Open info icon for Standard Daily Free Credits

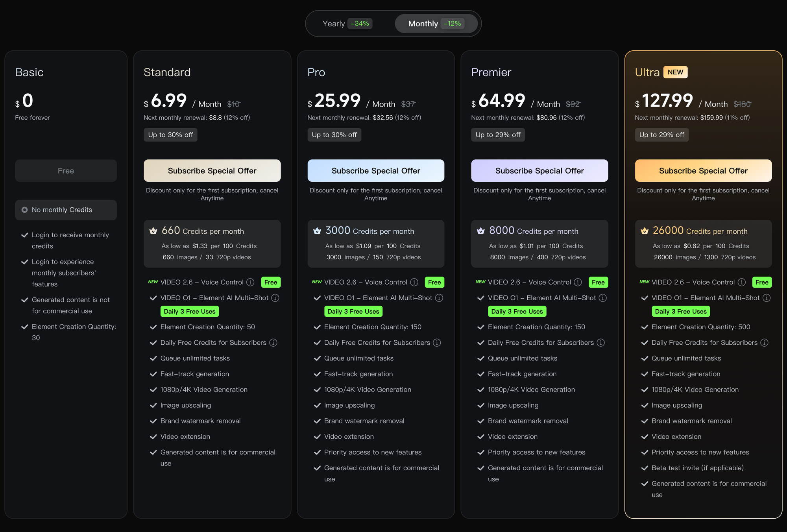click(x=273, y=343)
